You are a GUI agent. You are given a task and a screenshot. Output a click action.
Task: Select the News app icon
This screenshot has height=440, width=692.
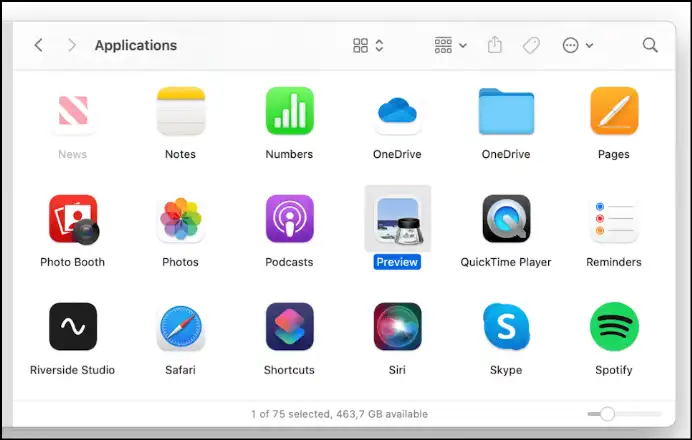[73, 111]
